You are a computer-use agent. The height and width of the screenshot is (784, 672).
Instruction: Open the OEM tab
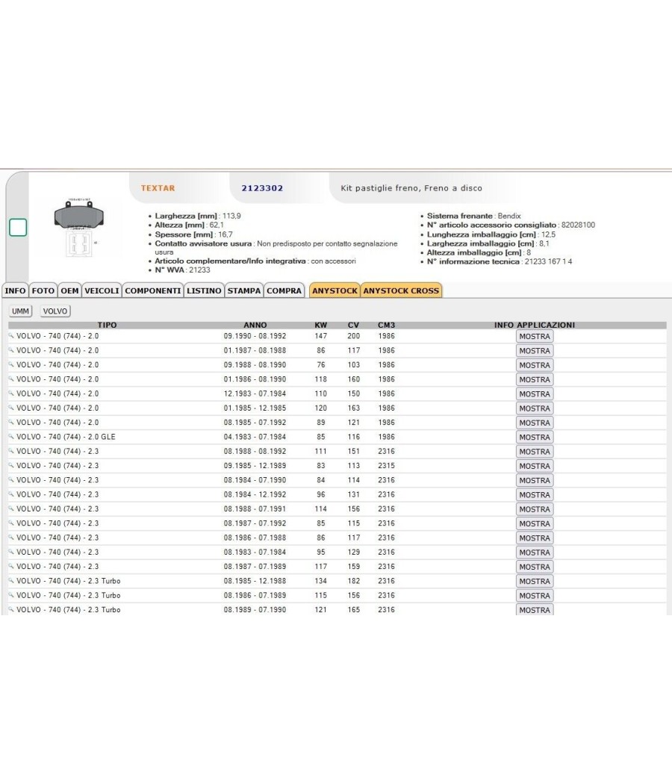pyautogui.click(x=69, y=290)
